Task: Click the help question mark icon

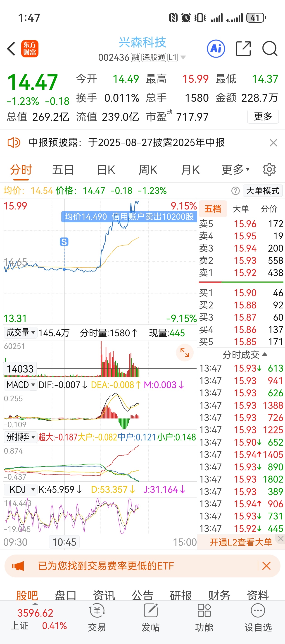Action: [x=235, y=191]
